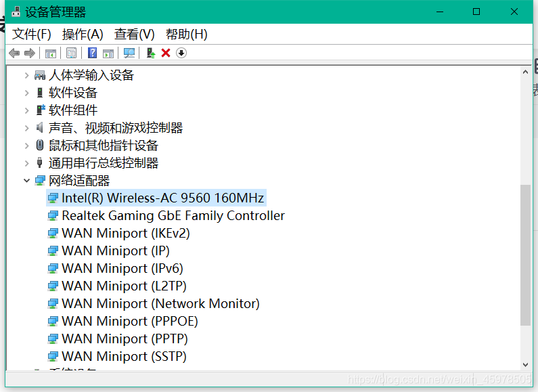Select 通用串行总线控制器 node

click(104, 163)
